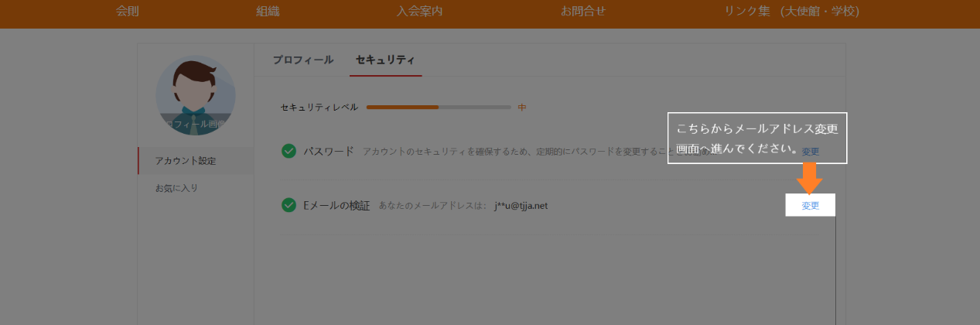The image size is (980, 325).
Task: Open お気に入り in the sidebar
Action: pos(177,188)
